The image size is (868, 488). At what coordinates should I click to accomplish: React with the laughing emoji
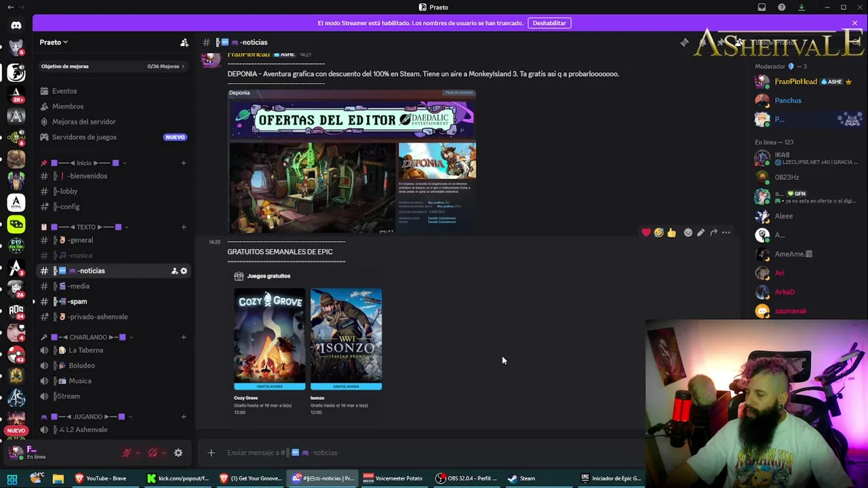click(x=658, y=232)
